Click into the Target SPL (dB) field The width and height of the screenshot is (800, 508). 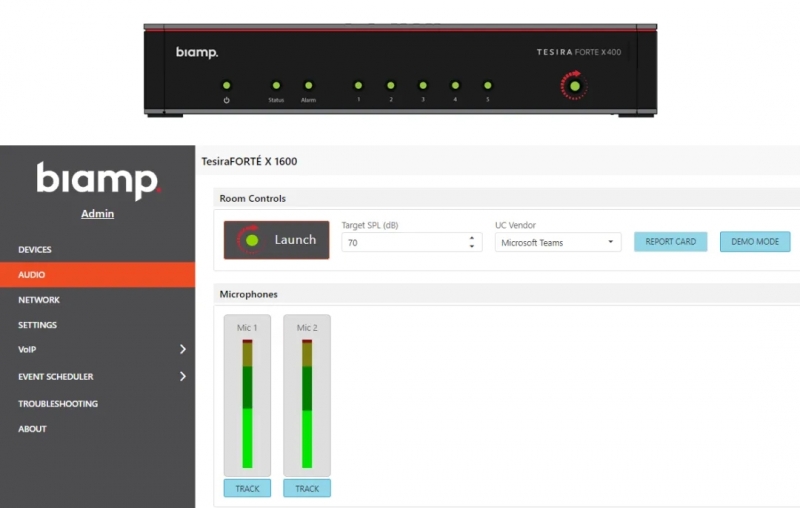pos(412,242)
